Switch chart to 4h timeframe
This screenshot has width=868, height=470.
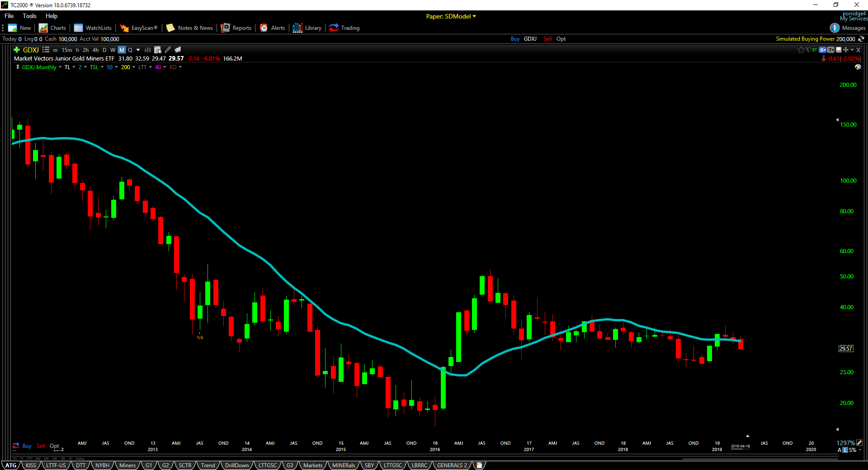pos(95,50)
